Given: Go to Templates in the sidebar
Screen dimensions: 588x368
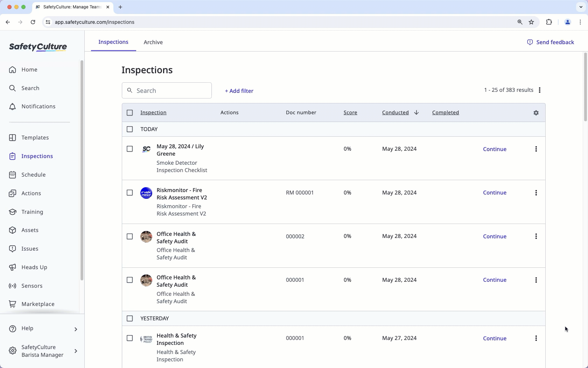Looking at the screenshot, I should point(29,137).
